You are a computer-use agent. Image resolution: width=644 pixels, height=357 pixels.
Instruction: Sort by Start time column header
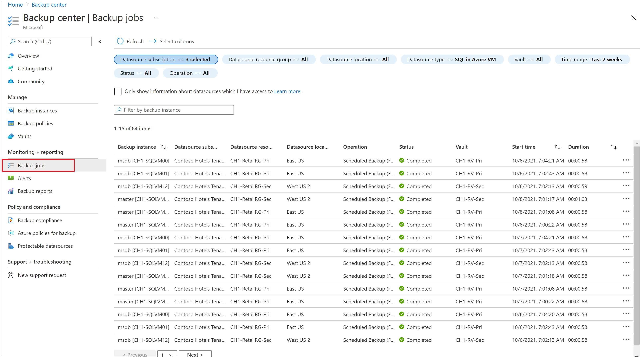(558, 147)
